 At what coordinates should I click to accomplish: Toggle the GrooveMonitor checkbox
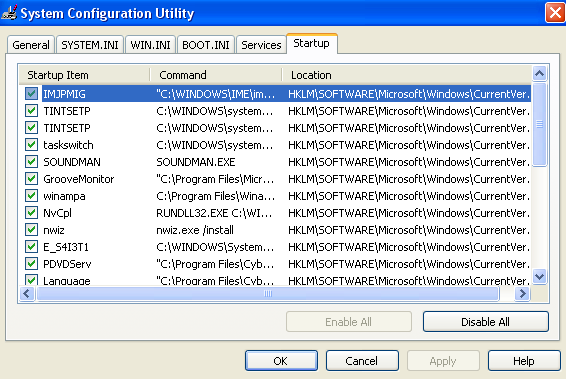click(31, 179)
